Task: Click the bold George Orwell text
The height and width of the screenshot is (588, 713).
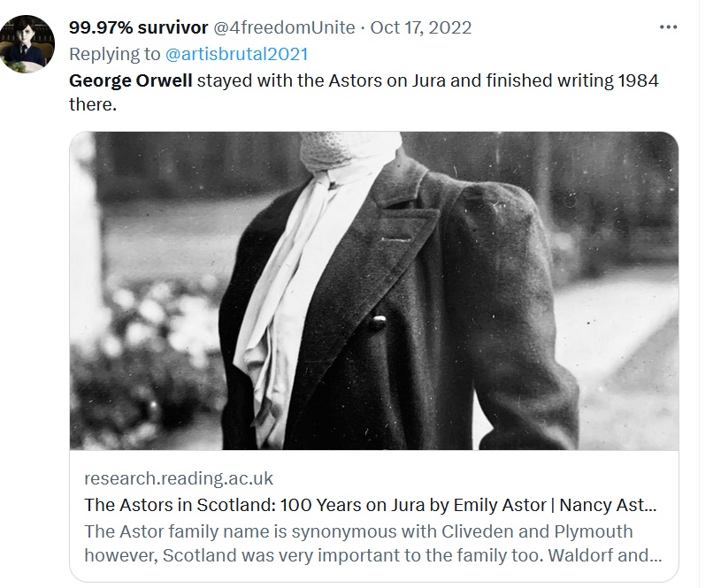Action: click(130, 80)
